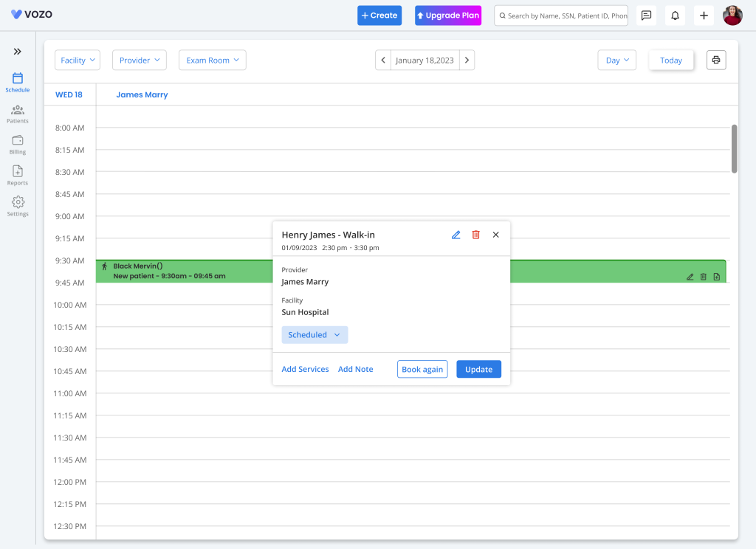The height and width of the screenshot is (549, 756).
Task: Click the Vozo logo
Action: coord(32,15)
